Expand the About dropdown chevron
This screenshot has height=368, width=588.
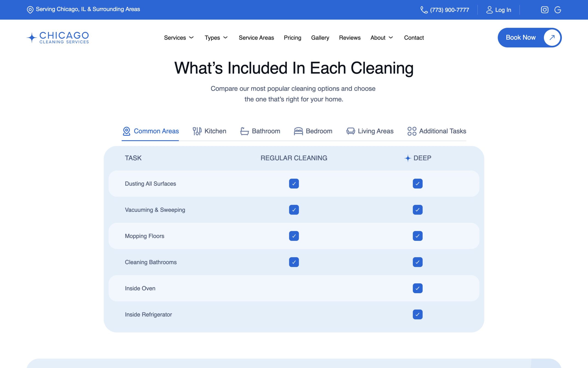pos(391,37)
